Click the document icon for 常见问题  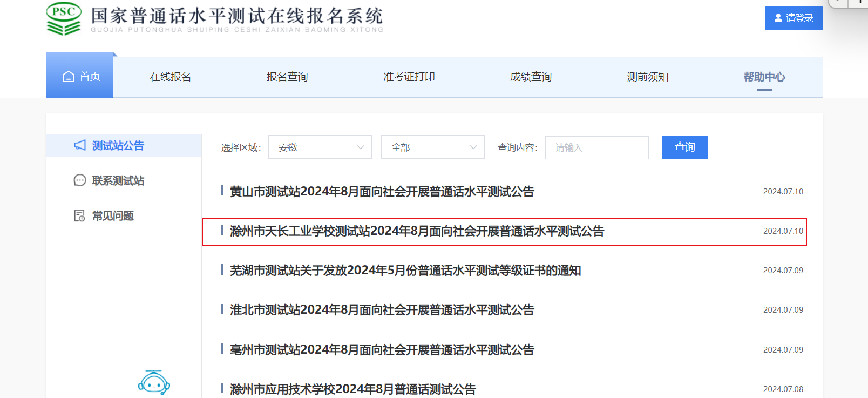point(80,216)
